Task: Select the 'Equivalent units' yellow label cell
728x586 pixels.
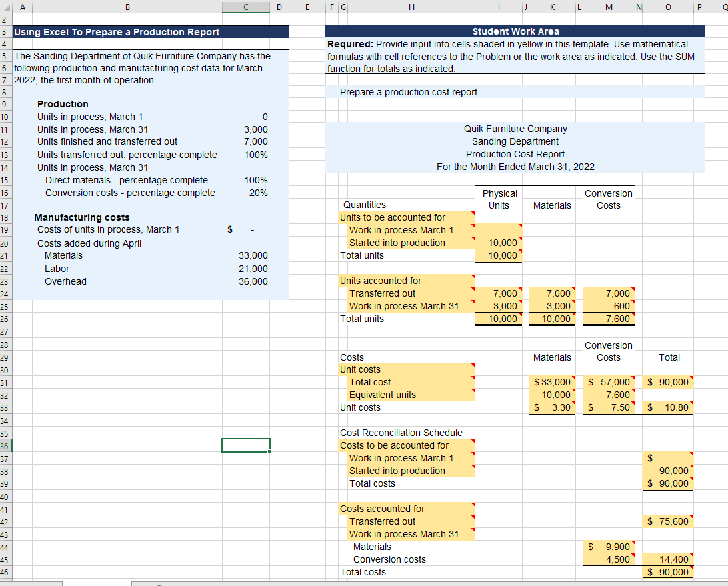Action: tap(411, 395)
